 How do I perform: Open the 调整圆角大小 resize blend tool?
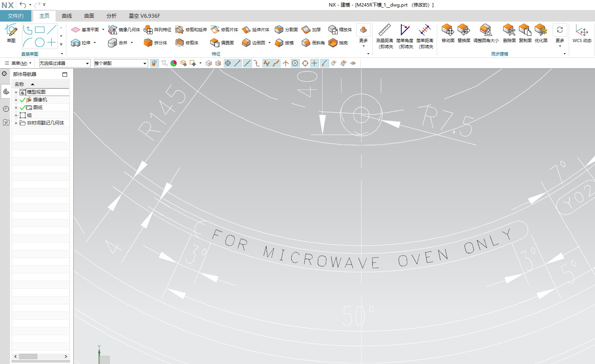(486, 33)
